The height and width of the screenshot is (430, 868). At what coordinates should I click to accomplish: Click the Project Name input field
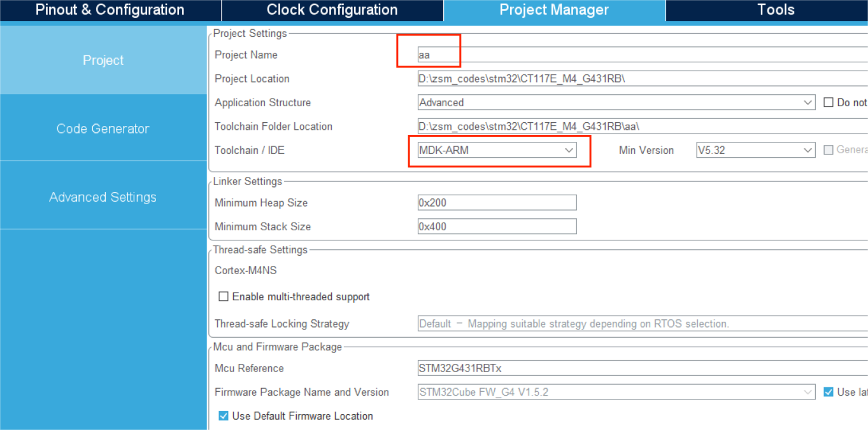pos(637,55)
